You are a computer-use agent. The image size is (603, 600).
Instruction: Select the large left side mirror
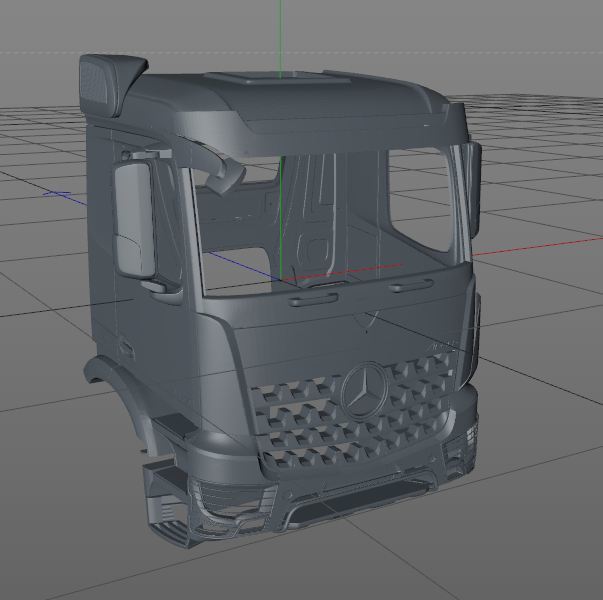(135, 220)
